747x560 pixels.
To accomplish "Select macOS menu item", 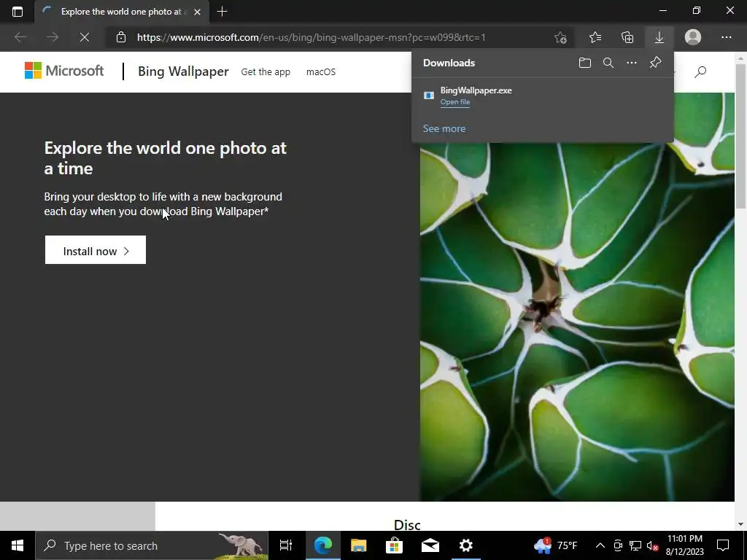I will click(x=321, y=72).
